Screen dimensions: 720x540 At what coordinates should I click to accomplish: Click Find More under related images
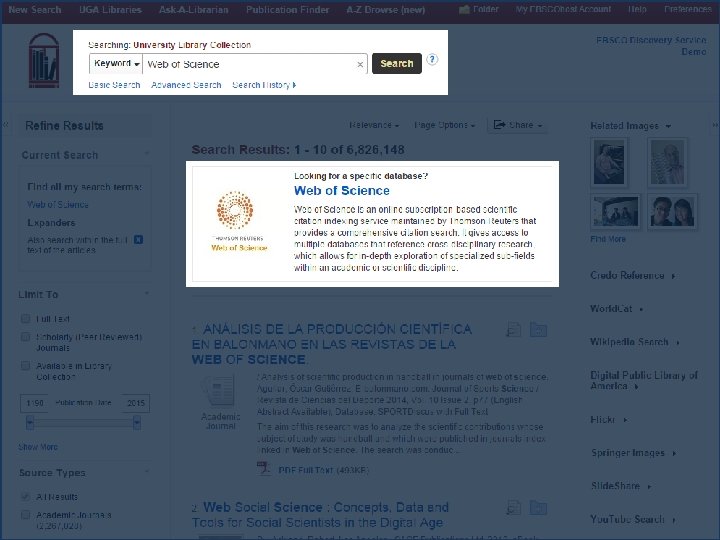(x=608, y=239)
